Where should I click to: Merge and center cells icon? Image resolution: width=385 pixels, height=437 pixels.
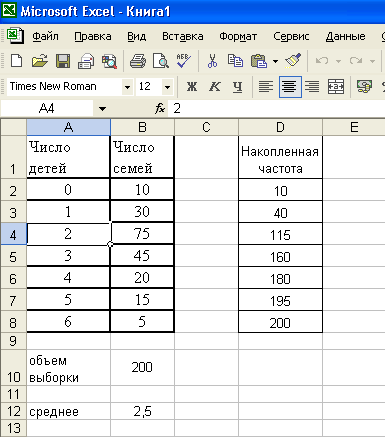click(x=336, y=87)
